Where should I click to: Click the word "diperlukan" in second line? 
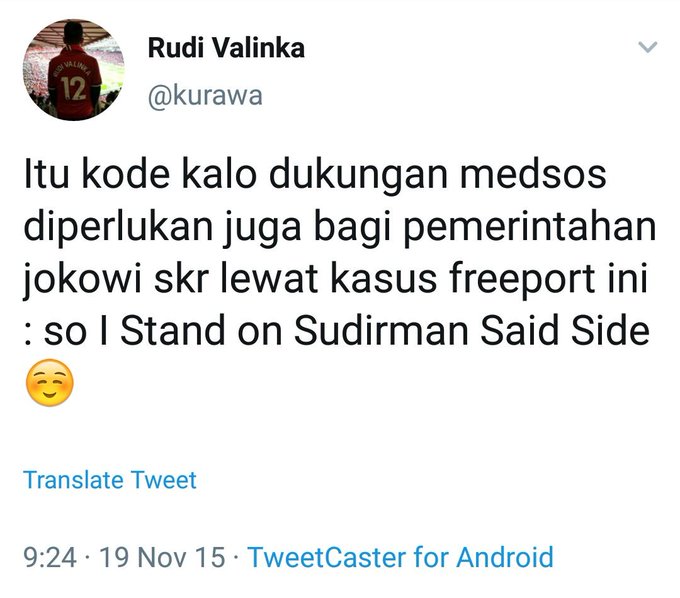click(x=118, y=228)
